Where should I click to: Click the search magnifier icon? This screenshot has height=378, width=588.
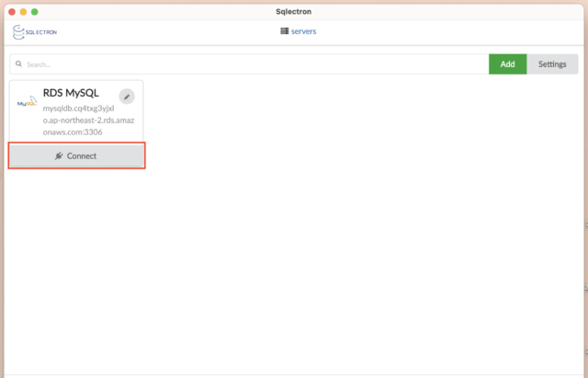pos(18,63)
